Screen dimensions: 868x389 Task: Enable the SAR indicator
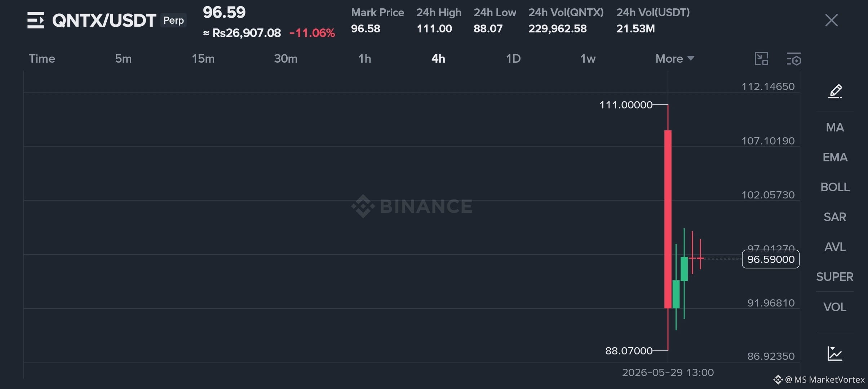(x=835, y=217)
